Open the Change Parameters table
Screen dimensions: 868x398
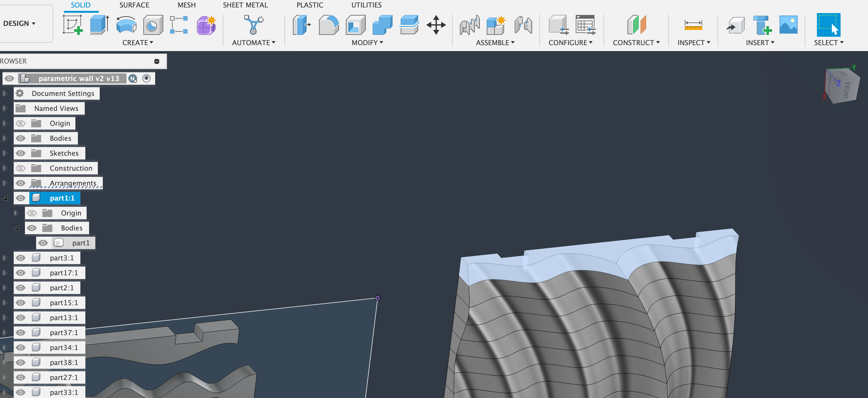pyautogui.click(x=585, y=25)
